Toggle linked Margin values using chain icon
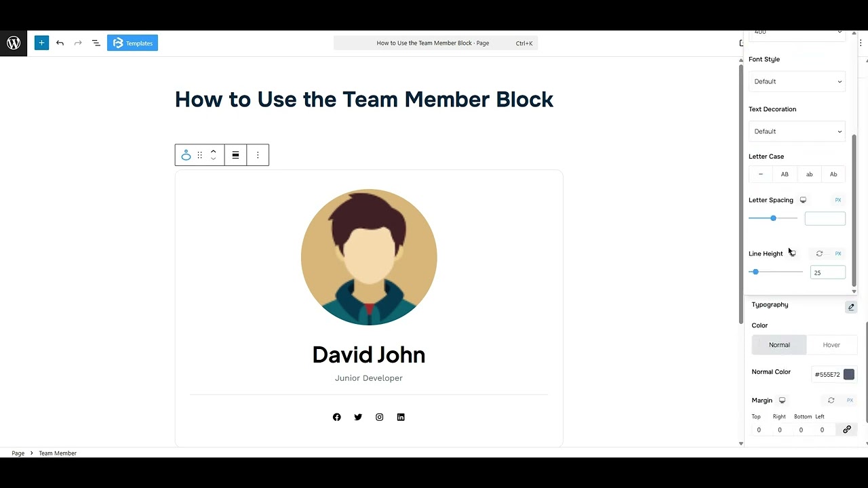 pos(846,429)
